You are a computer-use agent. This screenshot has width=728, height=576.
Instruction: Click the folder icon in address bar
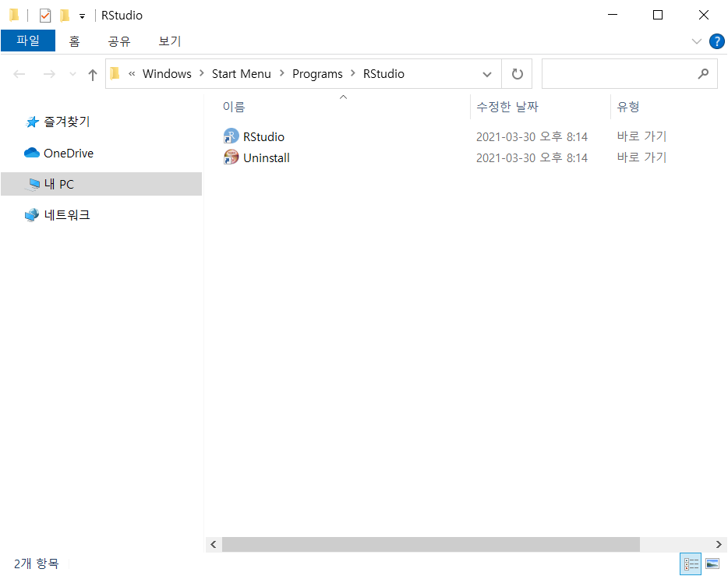pyautogui.click(x=115, y=73)
